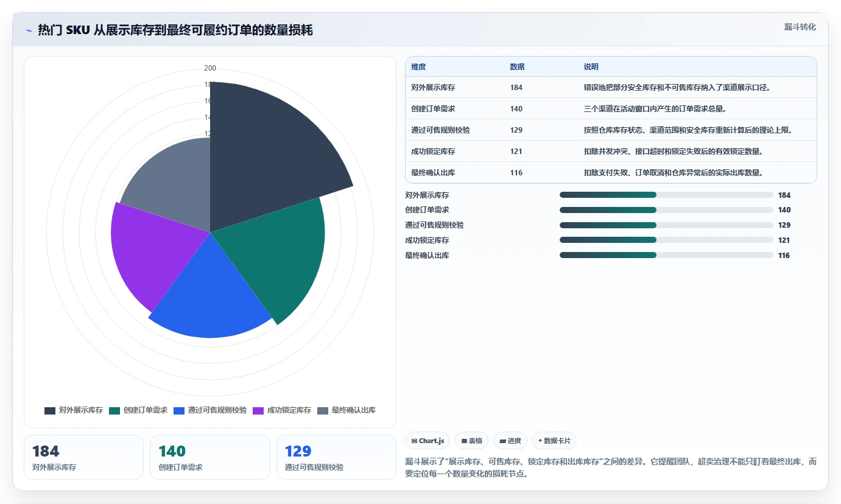
Task: Select table cell 通过可售规则校验
Action: click(x=440, y=130)
